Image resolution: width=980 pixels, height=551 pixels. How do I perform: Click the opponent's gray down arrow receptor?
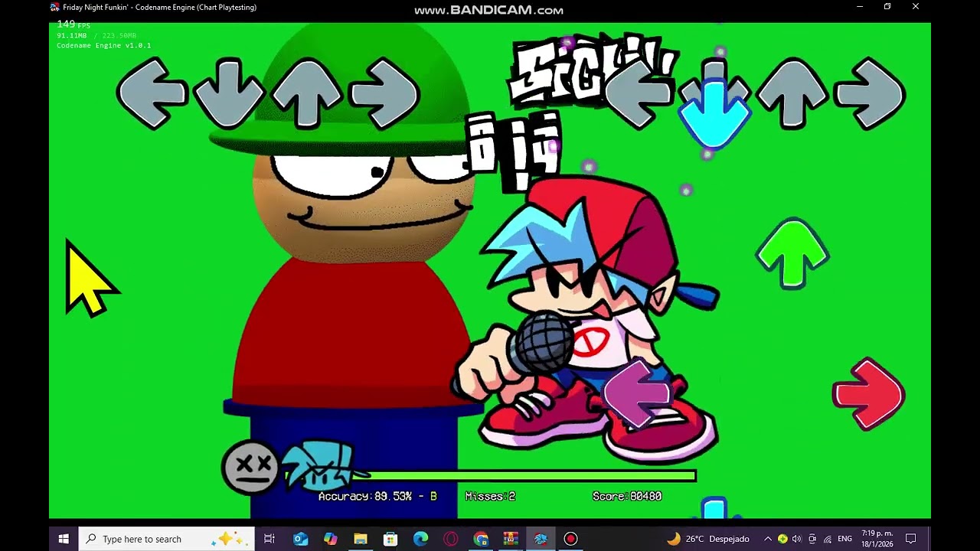tap(228, 93)
